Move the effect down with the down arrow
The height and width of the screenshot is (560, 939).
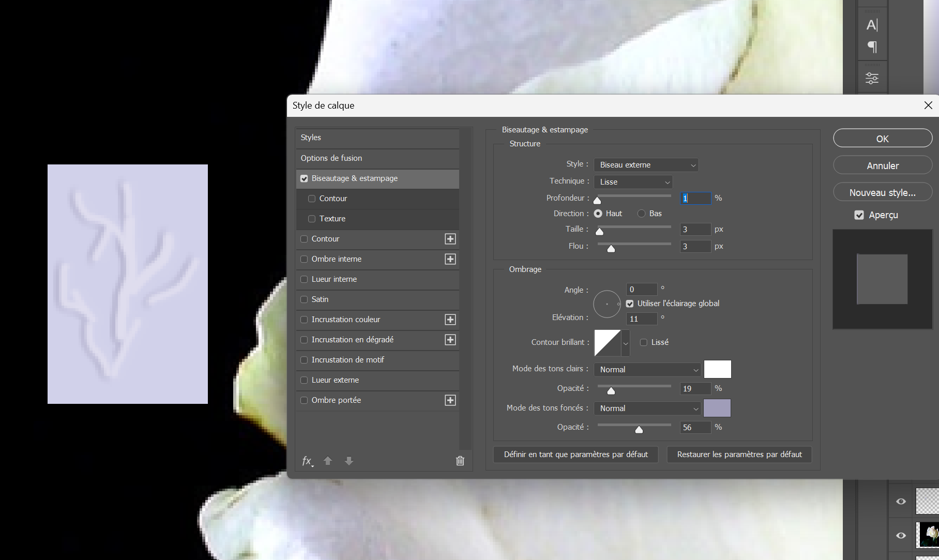click(x=349, y=461)
